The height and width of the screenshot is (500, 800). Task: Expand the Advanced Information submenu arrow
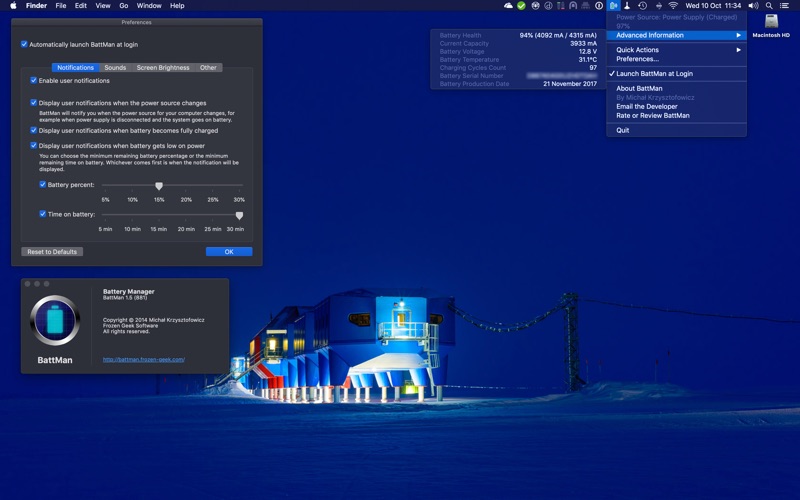pos(738,35)
